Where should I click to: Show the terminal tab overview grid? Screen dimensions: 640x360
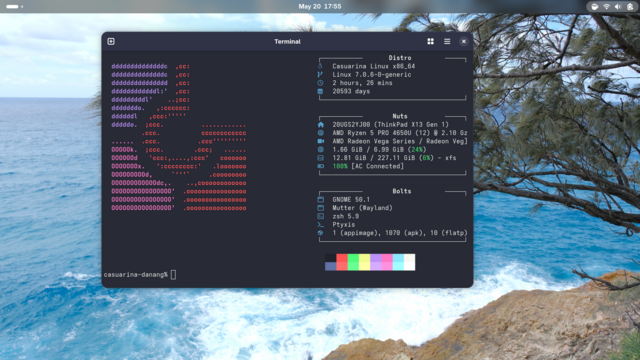[x=430, y=41]
